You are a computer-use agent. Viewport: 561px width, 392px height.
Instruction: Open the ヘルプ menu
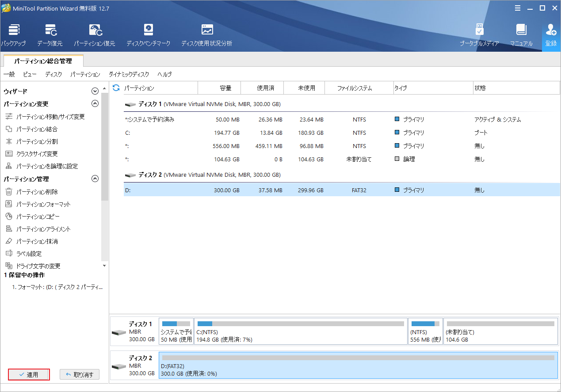click(x=164, y=75)
